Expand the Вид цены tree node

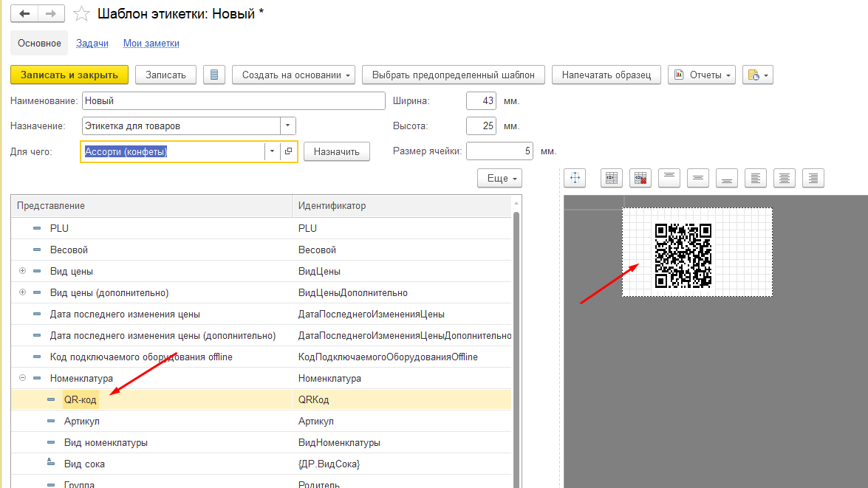pos(22,270)
